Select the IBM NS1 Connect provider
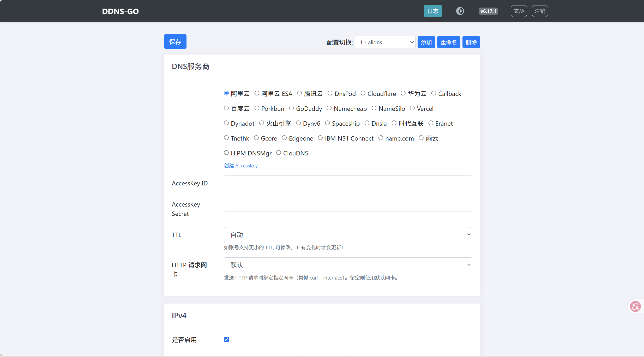This screenshot has width=644, height=357. pos(320,138)
